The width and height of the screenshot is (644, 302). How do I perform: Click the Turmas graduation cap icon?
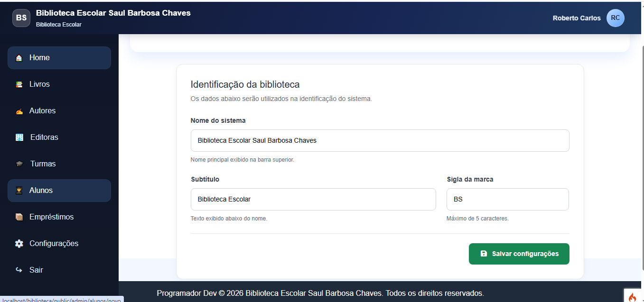coord(19,164)
